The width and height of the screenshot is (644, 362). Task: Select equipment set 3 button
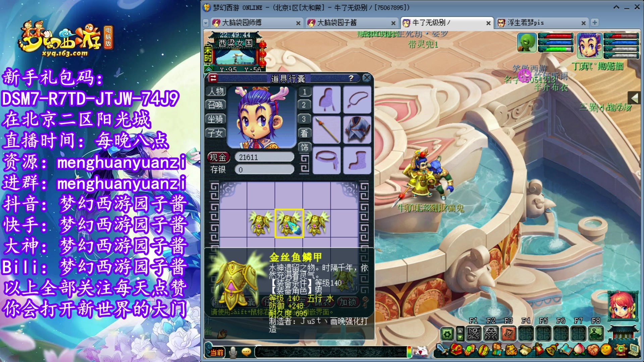[x=304, y=119]
